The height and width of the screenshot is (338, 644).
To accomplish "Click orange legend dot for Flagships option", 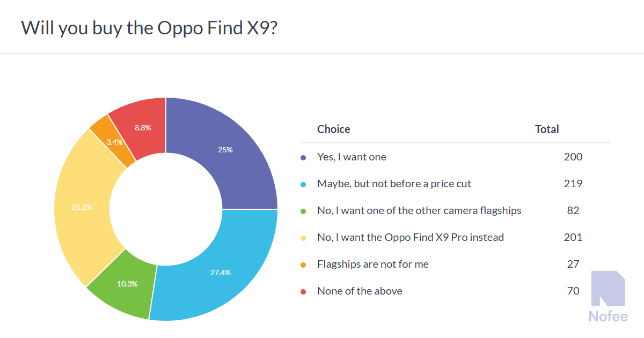I will coord(303,265).
